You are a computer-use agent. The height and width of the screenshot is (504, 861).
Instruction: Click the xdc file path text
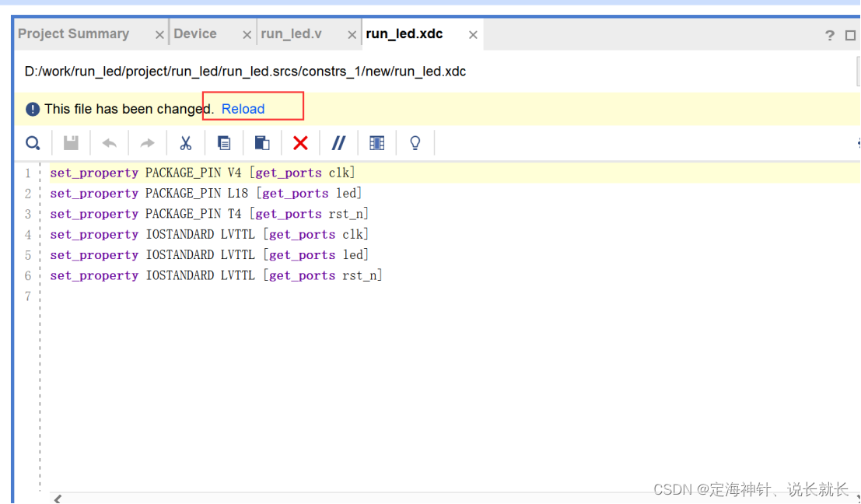click(x=245, y=72)
